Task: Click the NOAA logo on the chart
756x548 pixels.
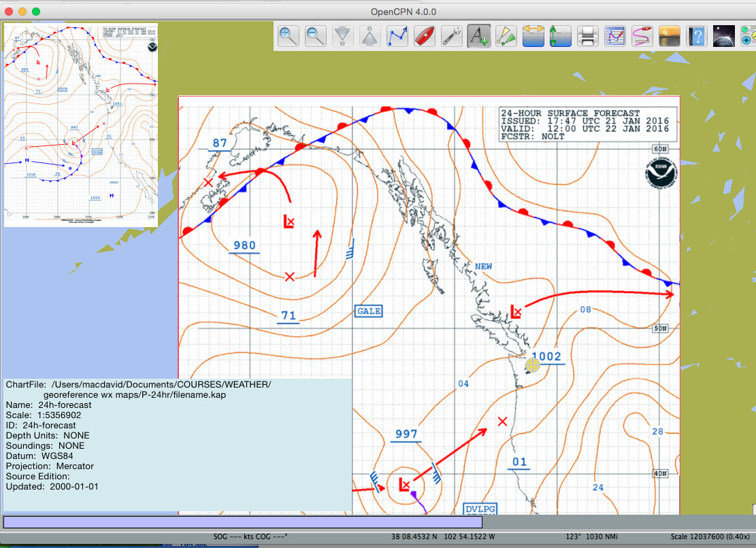Action: click(x=661, y=173)
